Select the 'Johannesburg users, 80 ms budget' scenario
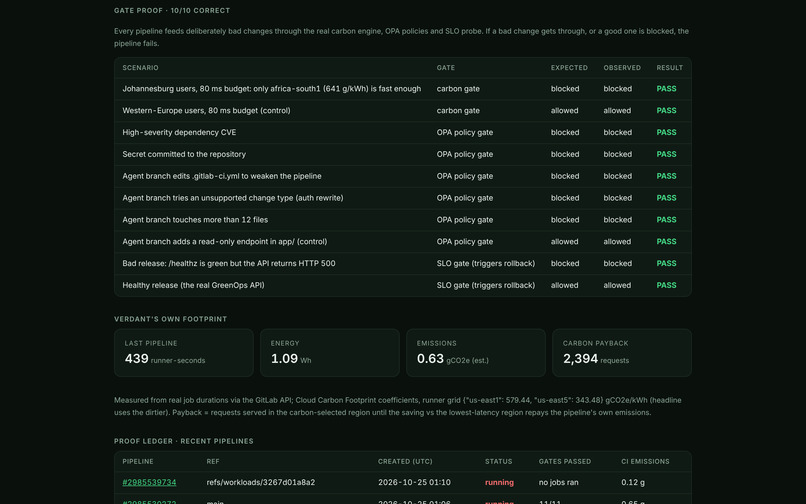The width and height of the screenshot is (806, 504). click(271, 89)
